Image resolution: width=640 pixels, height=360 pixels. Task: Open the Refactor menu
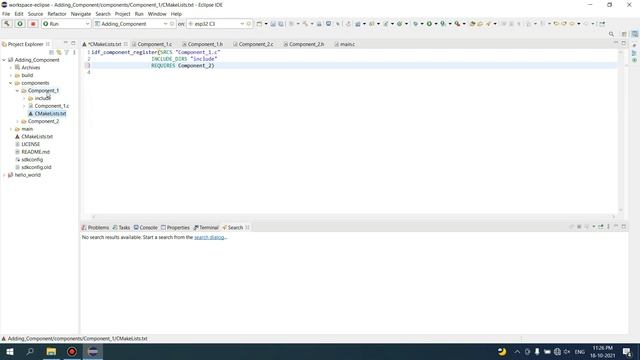click(57, 14)
